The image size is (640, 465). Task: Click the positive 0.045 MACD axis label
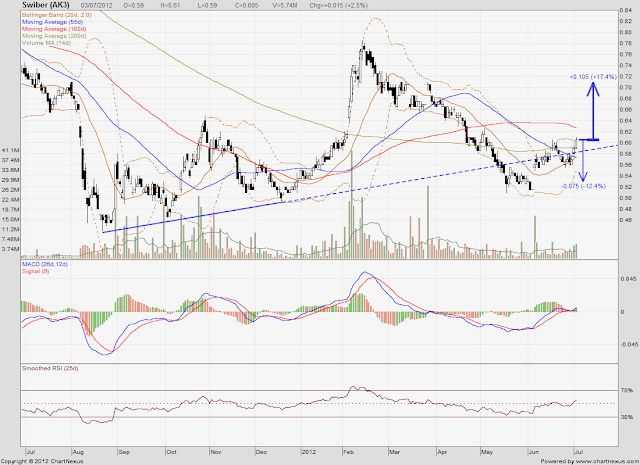(628, 278)
